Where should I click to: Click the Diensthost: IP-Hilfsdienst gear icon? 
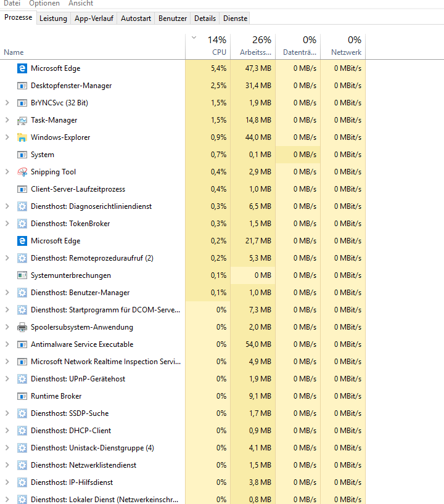coord(22,483)
